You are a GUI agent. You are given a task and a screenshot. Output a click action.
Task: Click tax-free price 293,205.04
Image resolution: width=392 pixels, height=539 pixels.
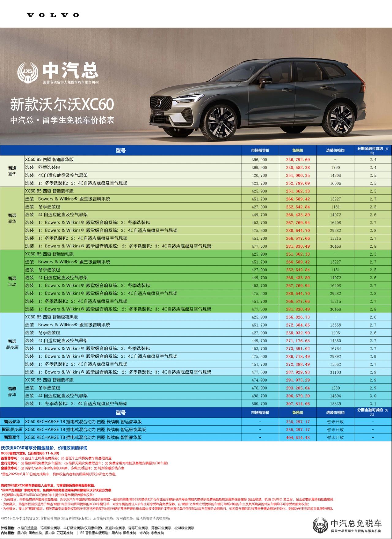(298, 388)
